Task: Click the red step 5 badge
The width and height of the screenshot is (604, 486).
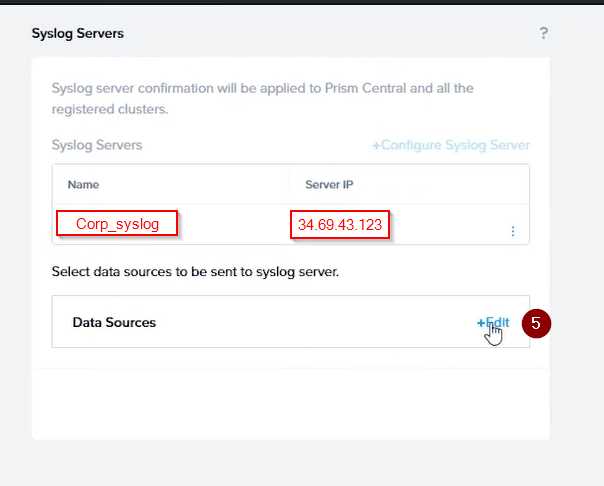Action: click(536, 323)
